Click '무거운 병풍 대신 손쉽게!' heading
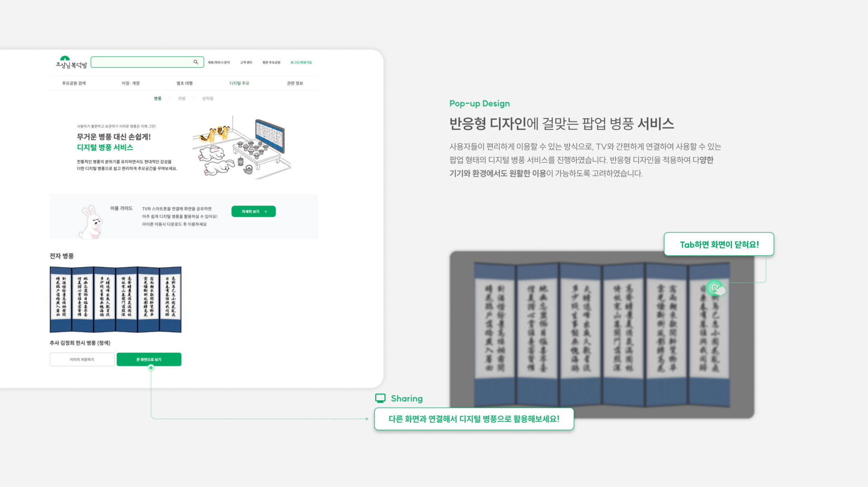 click(x=114, y=137)
